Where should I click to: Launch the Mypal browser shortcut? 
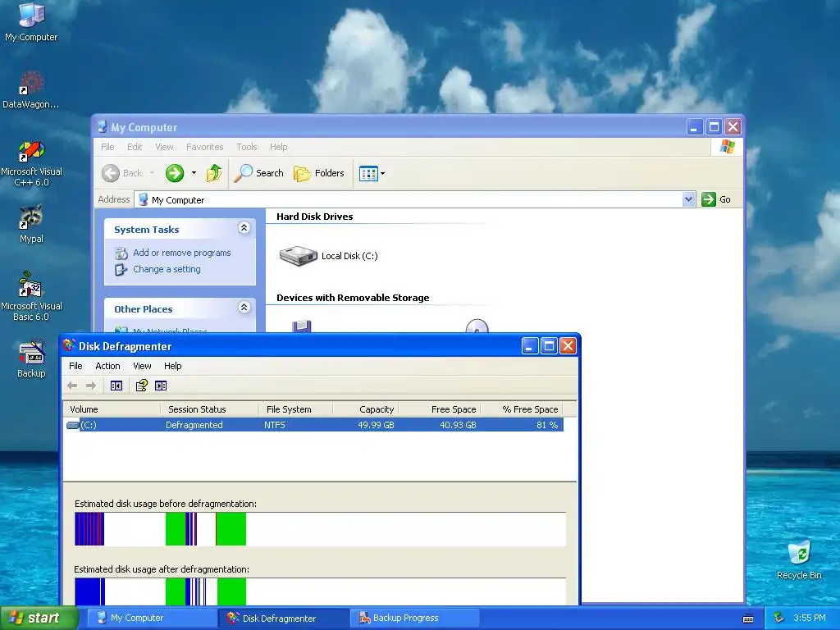click(31, 224)
